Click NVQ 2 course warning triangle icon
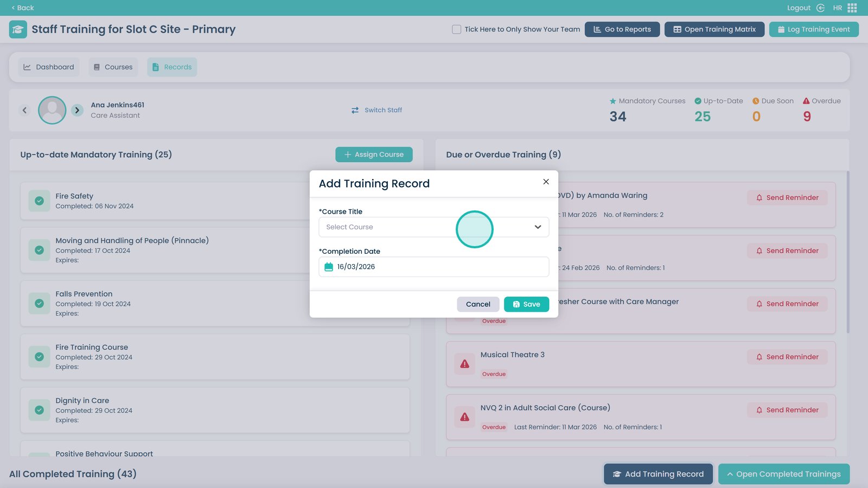Screen dimensions: 868x488 [x=464, y=417]
